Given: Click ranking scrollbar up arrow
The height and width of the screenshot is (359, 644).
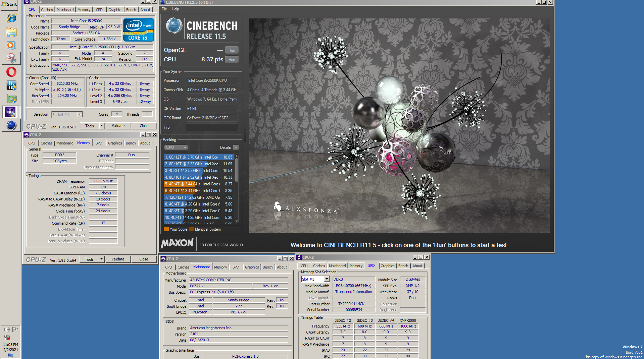Looking at the screenshot, I should tap(237, 156).
